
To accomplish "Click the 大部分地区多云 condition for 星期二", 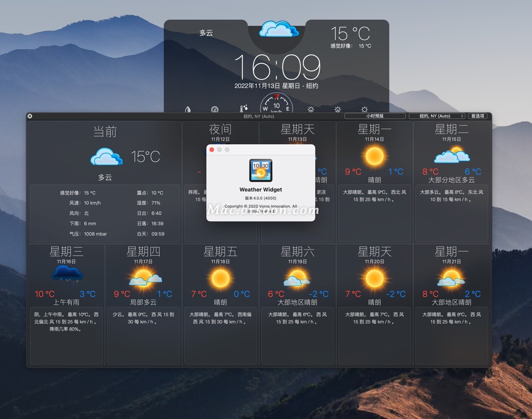I will [451, 180].
